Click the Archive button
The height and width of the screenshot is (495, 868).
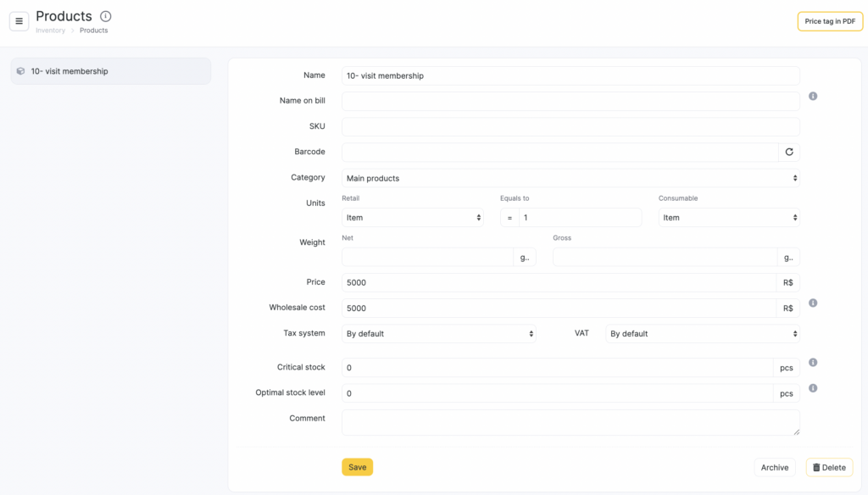(x=774, y=467)
